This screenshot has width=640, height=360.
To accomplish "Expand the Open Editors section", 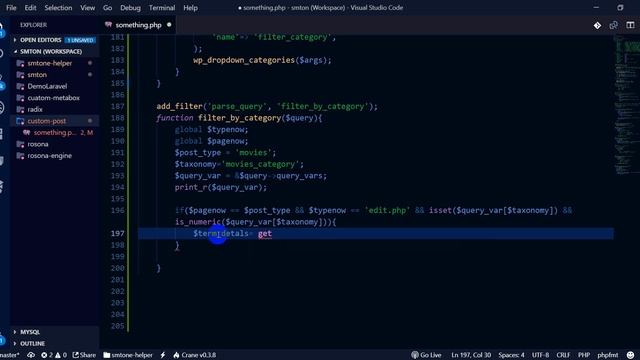I will point(41,40).
